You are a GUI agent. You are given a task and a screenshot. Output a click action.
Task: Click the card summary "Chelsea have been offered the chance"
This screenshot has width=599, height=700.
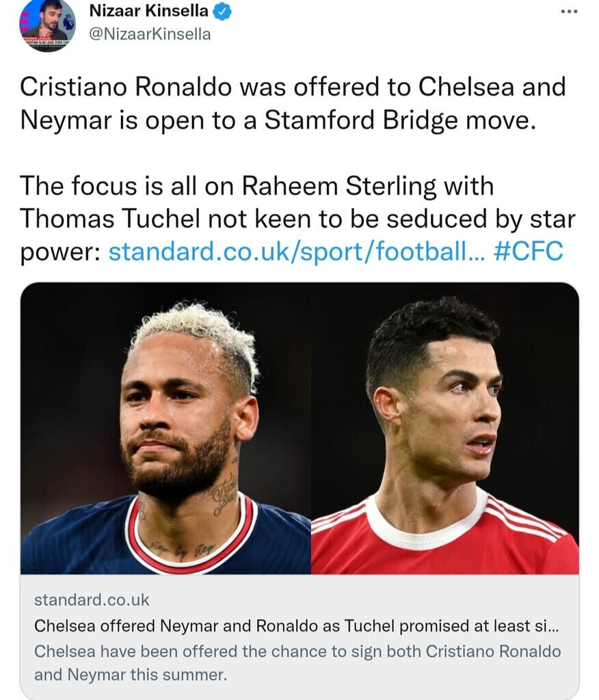(x=297, y=651)
